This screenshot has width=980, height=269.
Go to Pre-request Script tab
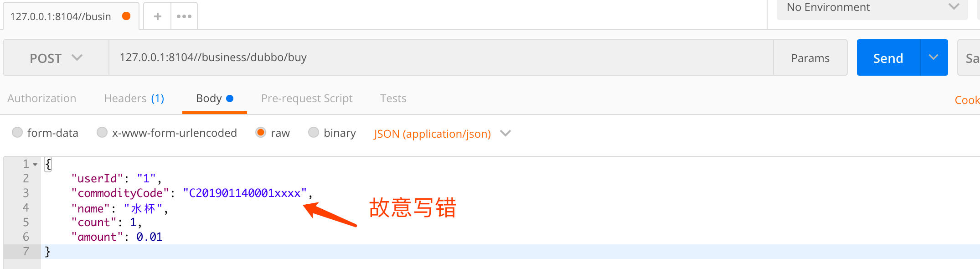coord(307,98)
